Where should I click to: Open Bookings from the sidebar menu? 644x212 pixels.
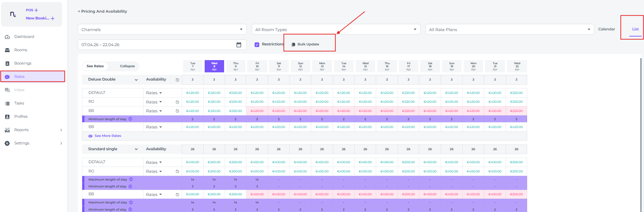[23, 63]
